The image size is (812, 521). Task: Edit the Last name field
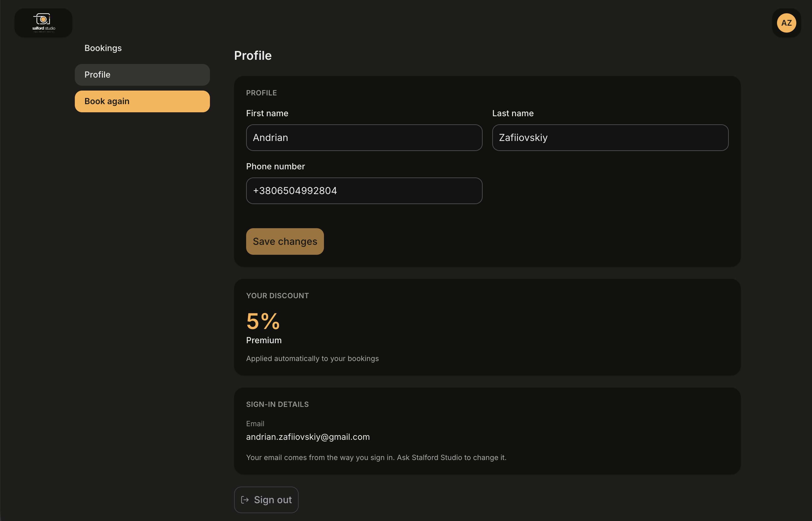point(610,138)
